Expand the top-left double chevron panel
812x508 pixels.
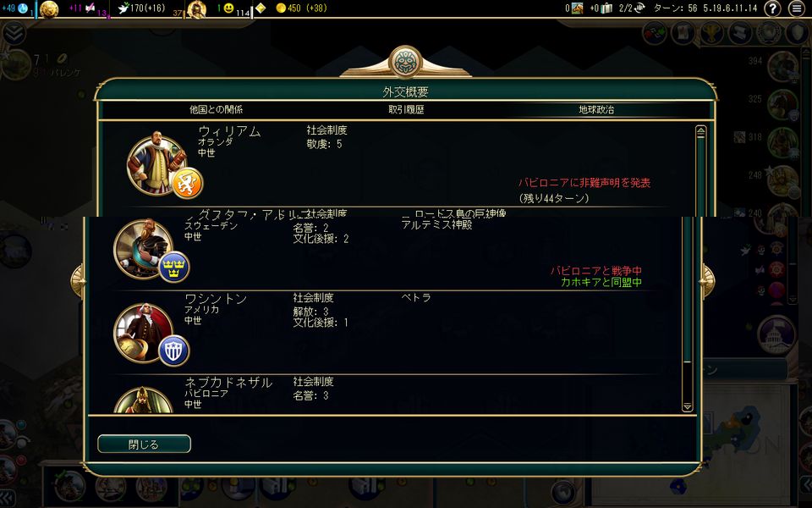pos(14,34)
